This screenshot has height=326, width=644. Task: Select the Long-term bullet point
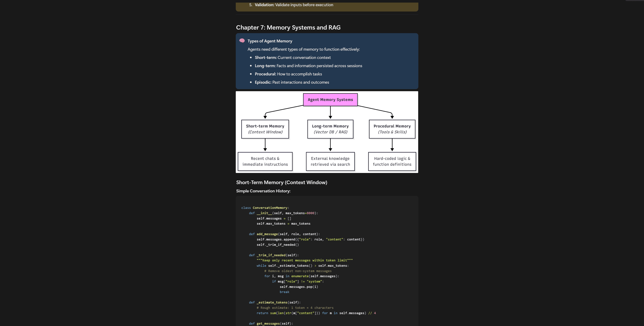(x=308, y=66)
